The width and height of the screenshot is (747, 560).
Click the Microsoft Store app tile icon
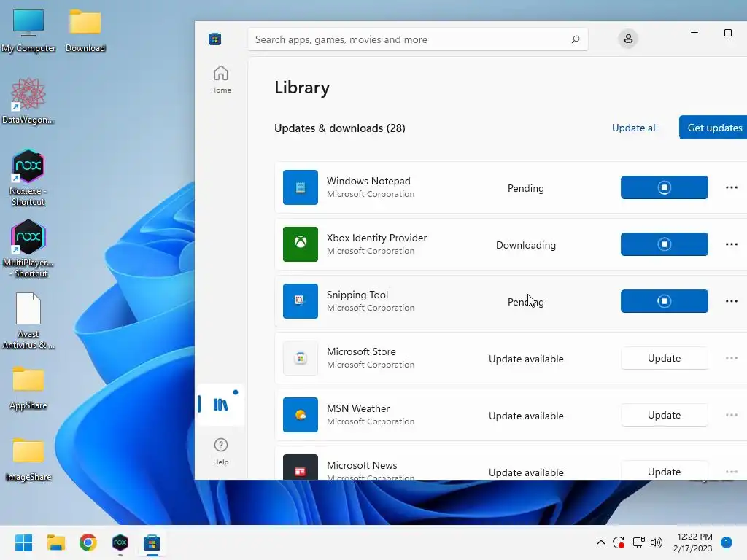[300, 357]
